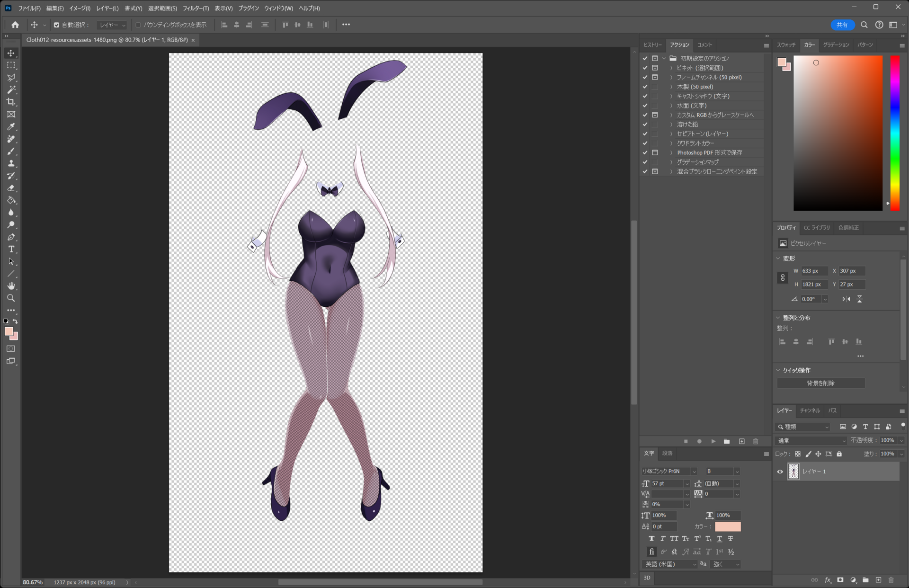Switch to the ヒストリー tab
Screen dimensions: 909x588
tap(652, 45)
